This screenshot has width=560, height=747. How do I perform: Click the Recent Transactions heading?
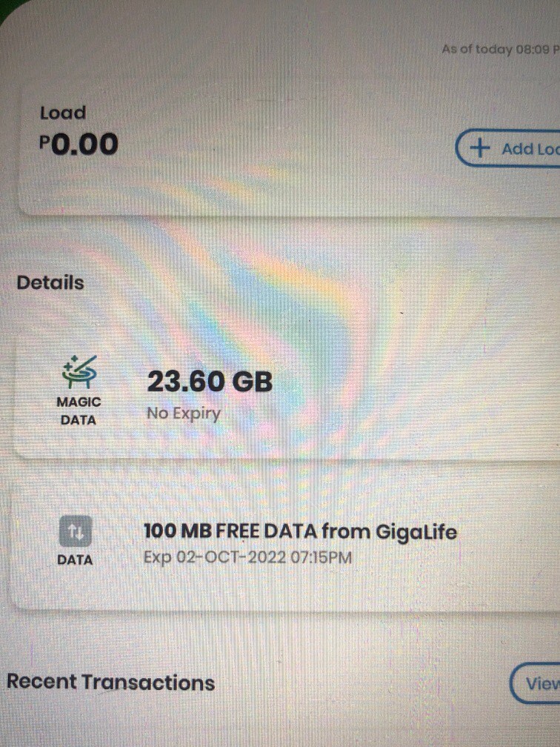[x=110, y=682]
